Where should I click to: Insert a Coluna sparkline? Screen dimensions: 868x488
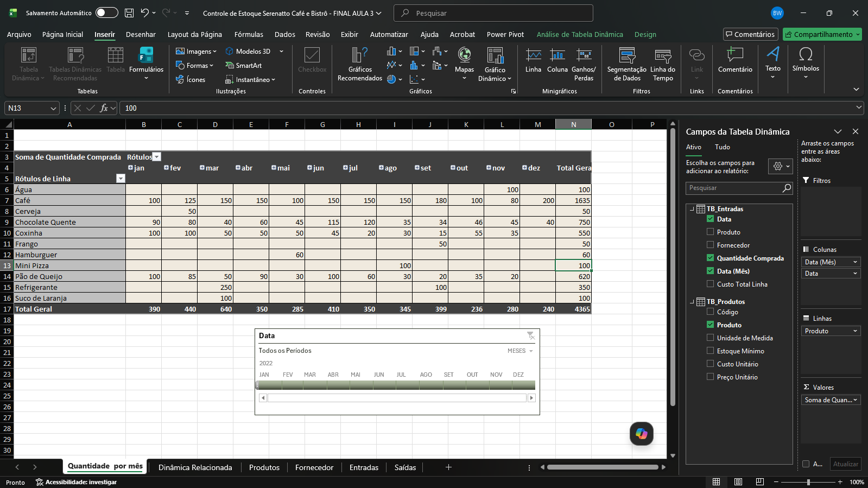[x=557, y=60]
